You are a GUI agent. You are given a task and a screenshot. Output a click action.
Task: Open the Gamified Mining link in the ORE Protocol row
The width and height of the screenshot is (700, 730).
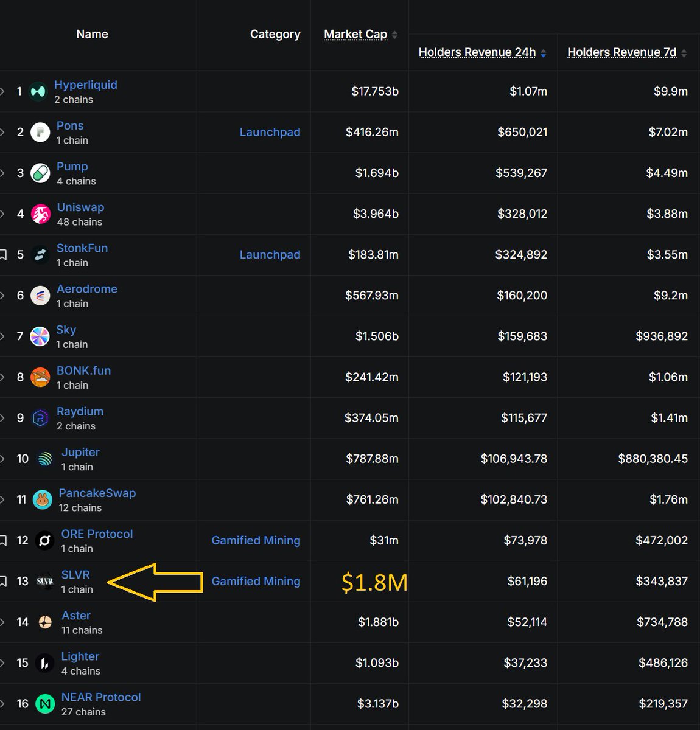click(256, 540)
